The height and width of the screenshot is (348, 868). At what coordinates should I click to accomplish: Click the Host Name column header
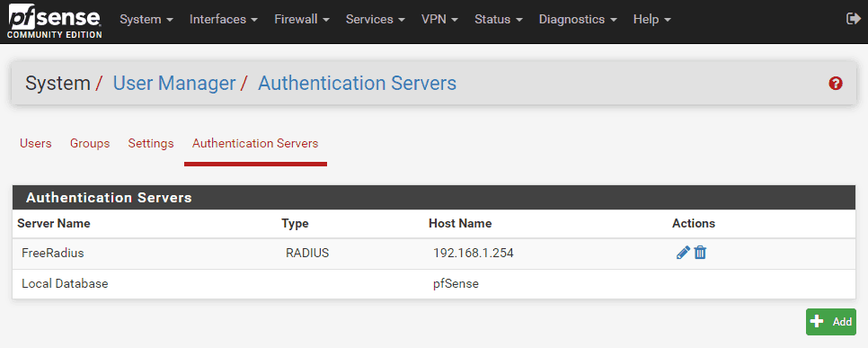[460, 224]
